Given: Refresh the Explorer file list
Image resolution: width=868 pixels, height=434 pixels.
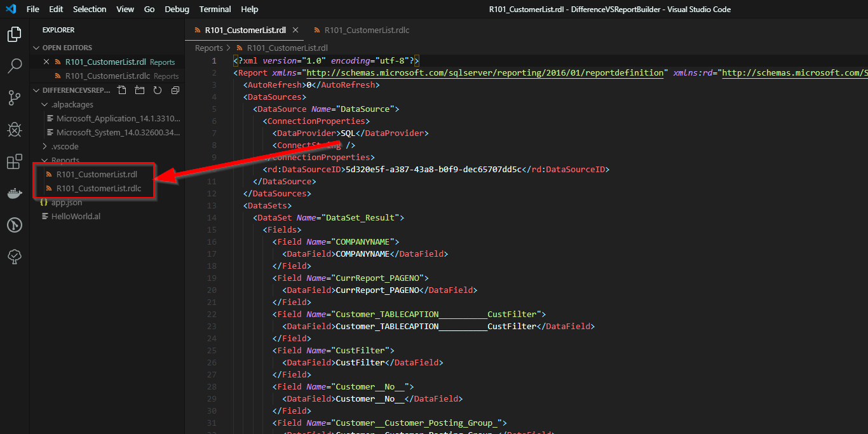Looking at the screenshot, I should [157, 90].
